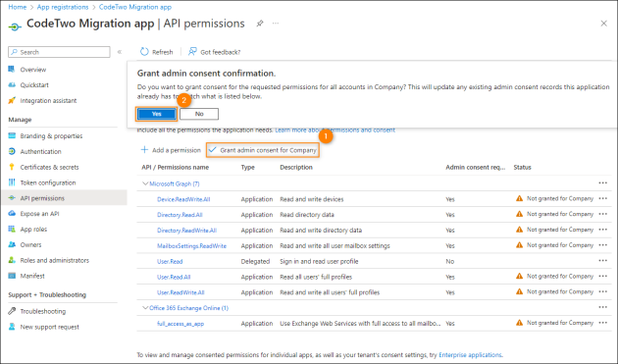Open more options for Microsoft Graph group
Viewport: 618px width, 364px height.
[x=602, y=183]
